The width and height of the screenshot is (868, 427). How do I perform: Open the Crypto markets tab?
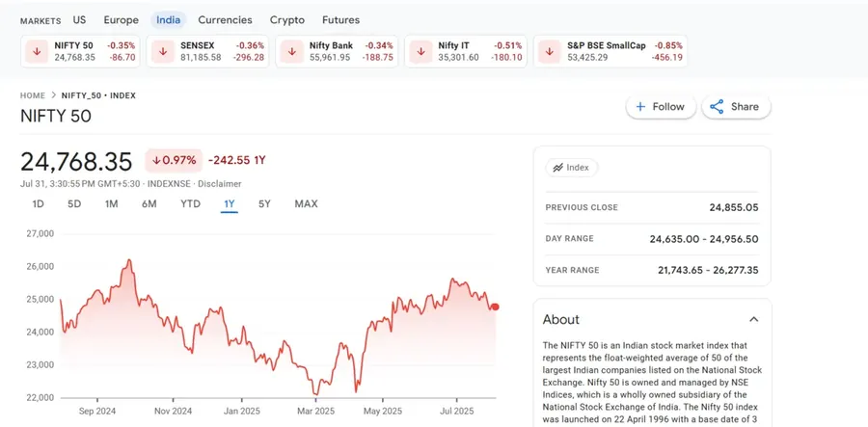[287, 20]
